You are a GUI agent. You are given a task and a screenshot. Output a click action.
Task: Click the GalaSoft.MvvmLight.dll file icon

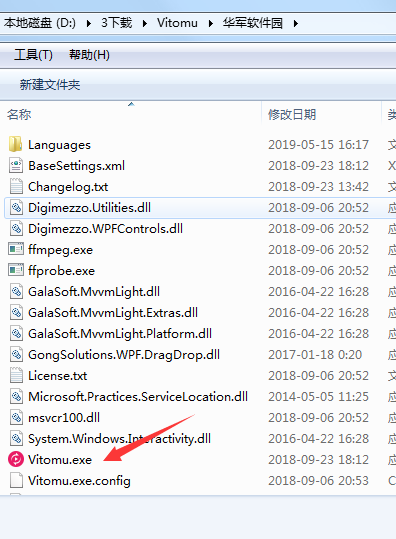[16, 291]
